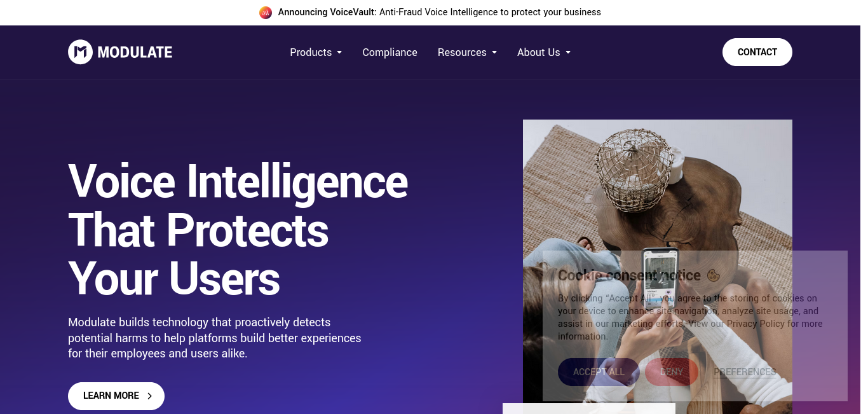Viewport: 868px width, 414px height.
Task: Click the white card below hero image
Action: point(589,408)
